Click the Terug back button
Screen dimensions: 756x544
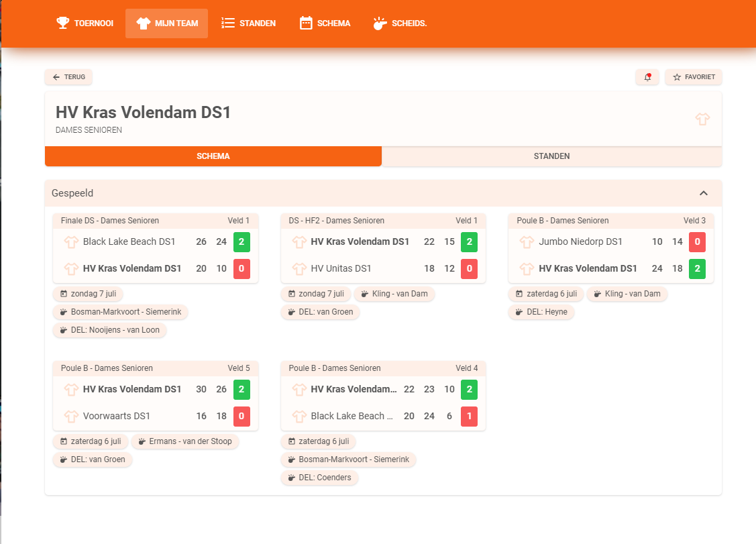[x=68, y=77]
